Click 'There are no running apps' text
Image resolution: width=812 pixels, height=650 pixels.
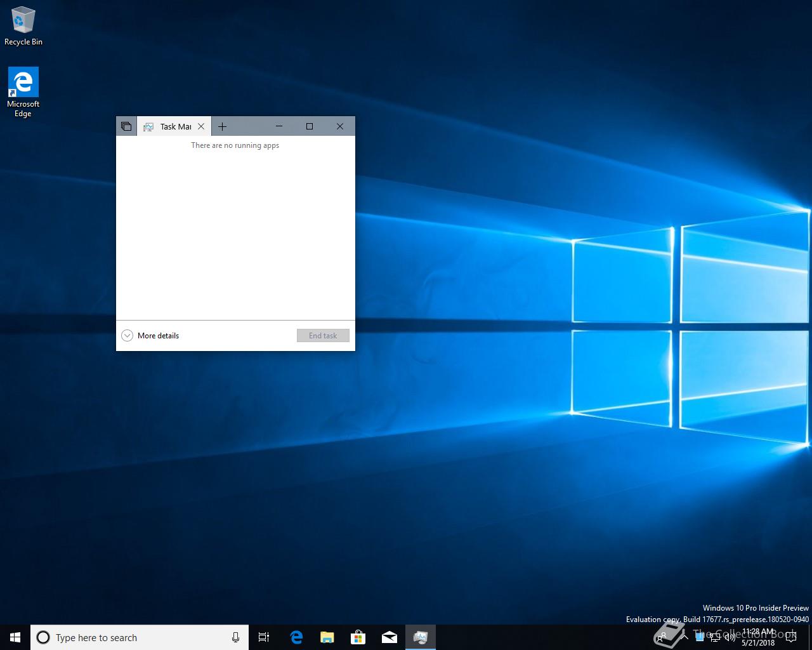pos(235,145)
